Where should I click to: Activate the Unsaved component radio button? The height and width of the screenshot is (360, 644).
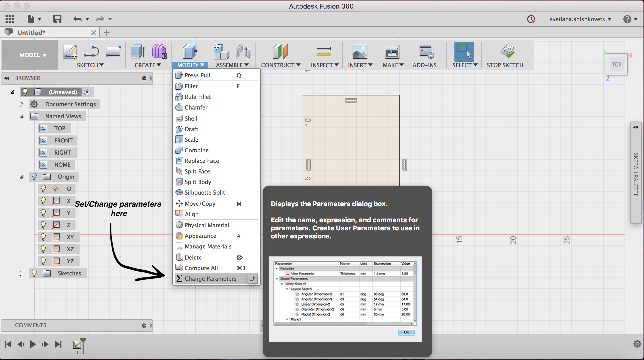click(87, 92)
